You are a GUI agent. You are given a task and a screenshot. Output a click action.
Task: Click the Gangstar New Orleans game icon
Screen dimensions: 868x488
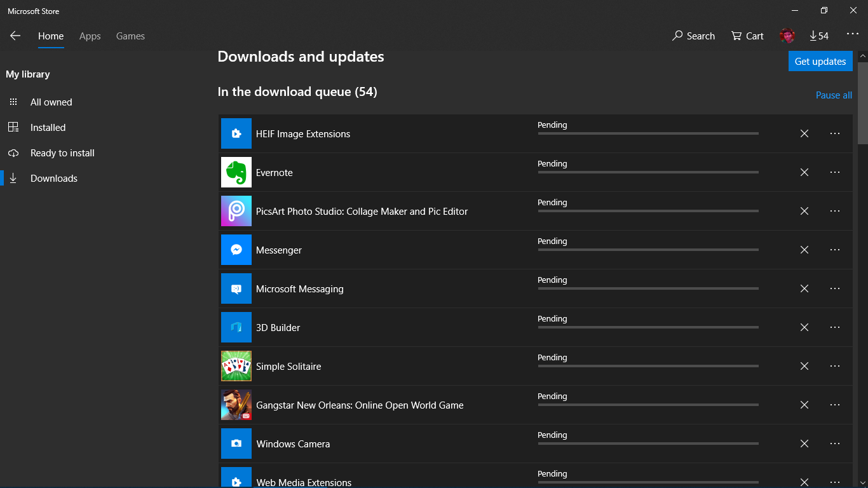click(236, 405)
